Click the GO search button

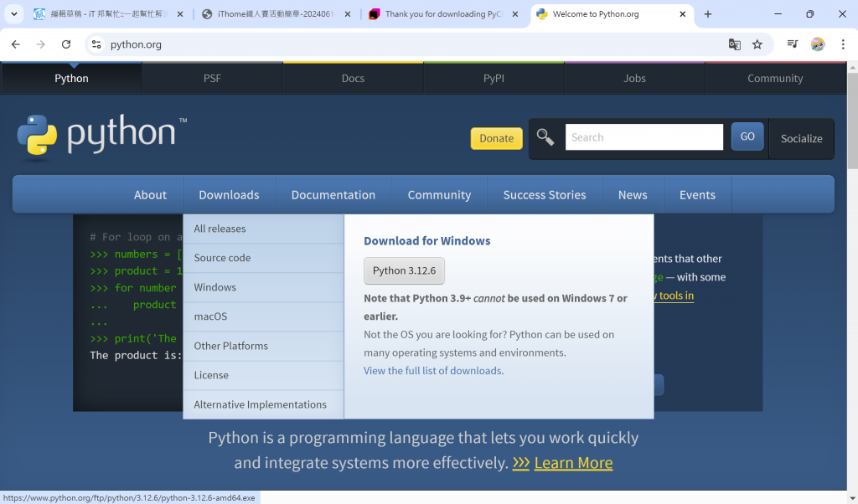[747, 136]
